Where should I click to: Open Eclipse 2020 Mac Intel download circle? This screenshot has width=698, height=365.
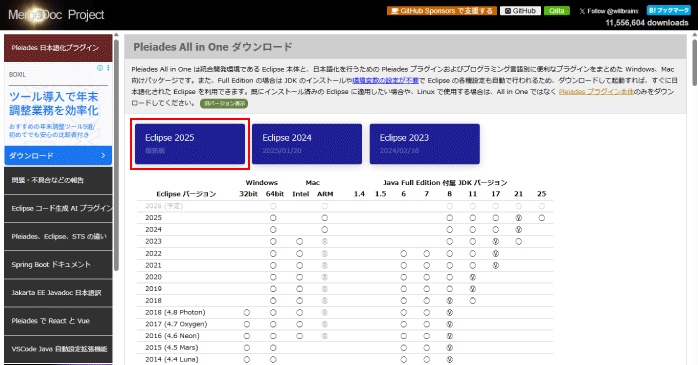pos(300,277)
